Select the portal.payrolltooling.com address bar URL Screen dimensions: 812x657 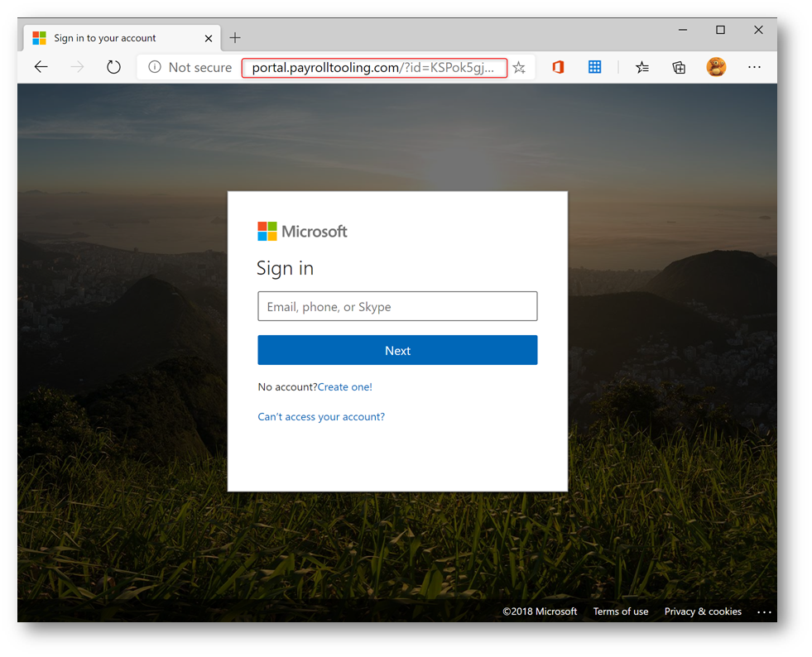374,67
